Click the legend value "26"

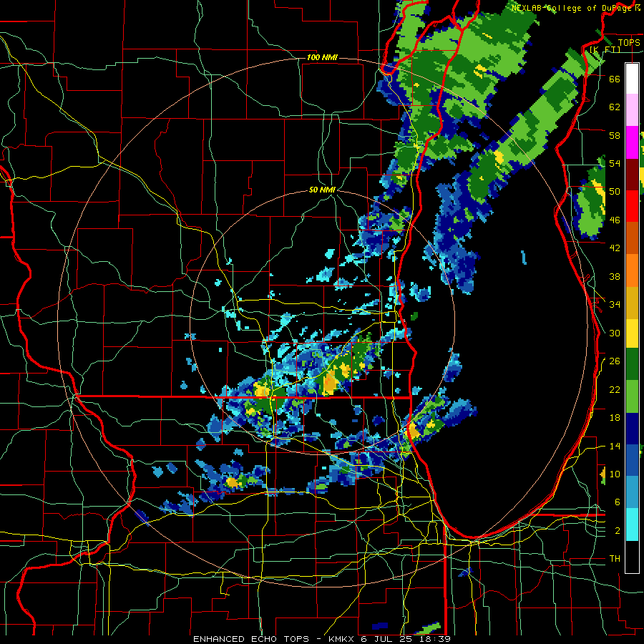point(615,361)
